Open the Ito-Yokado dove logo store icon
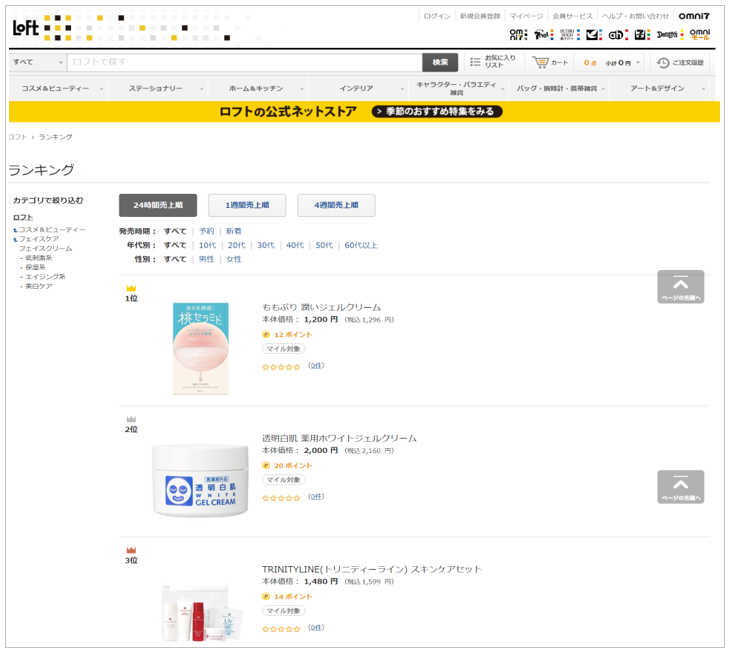Screen dimensions: 731x653 click(x=593, y=34)
